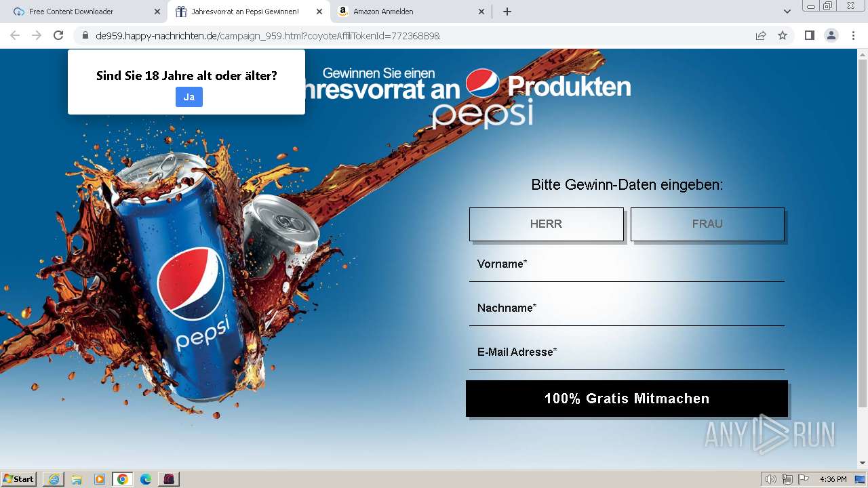Click the E-Mail Adresse input field
The height and width of the screenshot is (488, 868).
[x=627, y=352]
